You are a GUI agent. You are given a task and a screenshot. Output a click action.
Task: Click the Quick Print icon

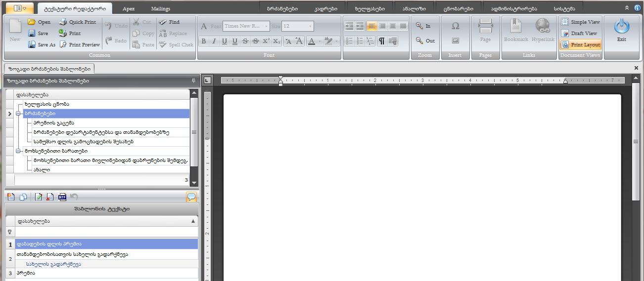pyautogui.click(x=63, y=22)
